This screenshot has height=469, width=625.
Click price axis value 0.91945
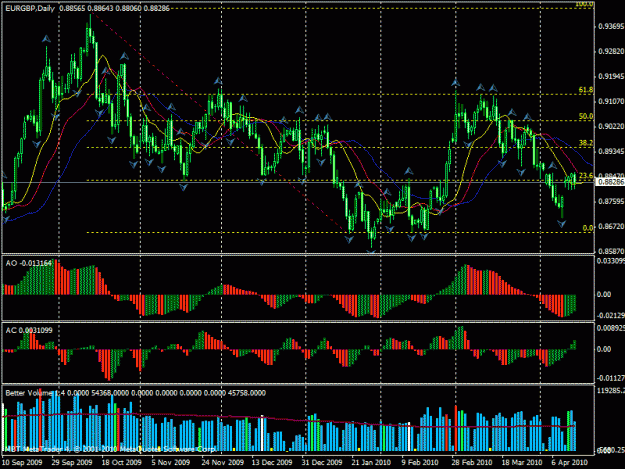(611, 76)
